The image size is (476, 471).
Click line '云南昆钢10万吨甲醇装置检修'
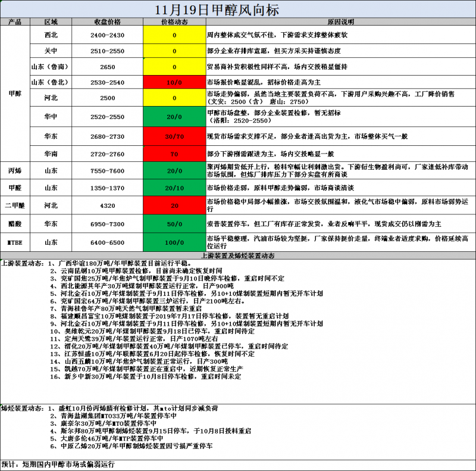click(137, 271)
